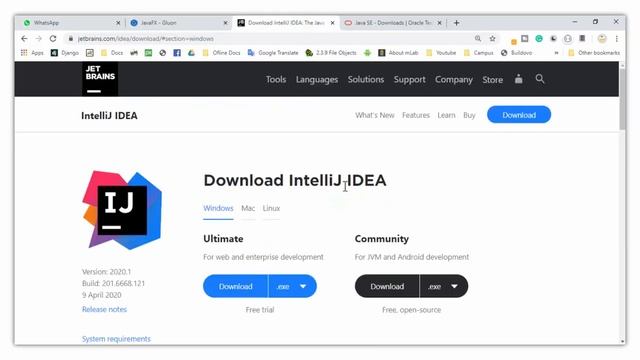
Task: Open the System requirements link
Action: pyautogui.click(x=116, y=339)
